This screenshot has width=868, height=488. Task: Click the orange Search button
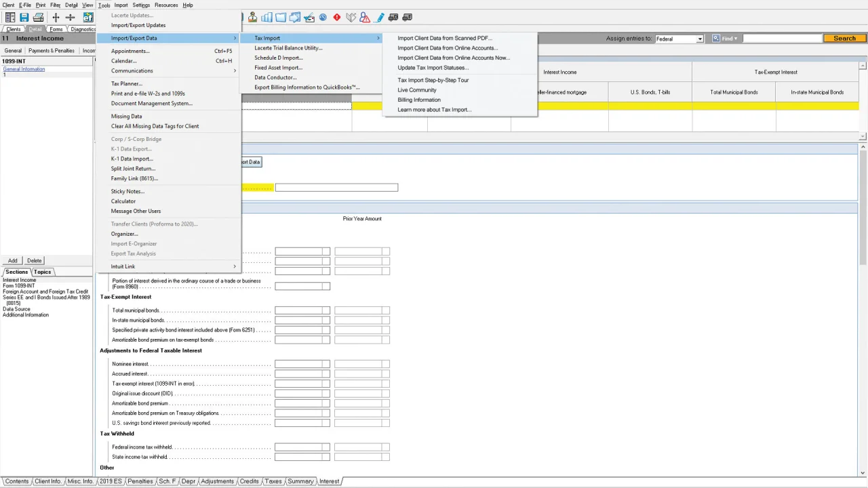click(x=844, y=39)
